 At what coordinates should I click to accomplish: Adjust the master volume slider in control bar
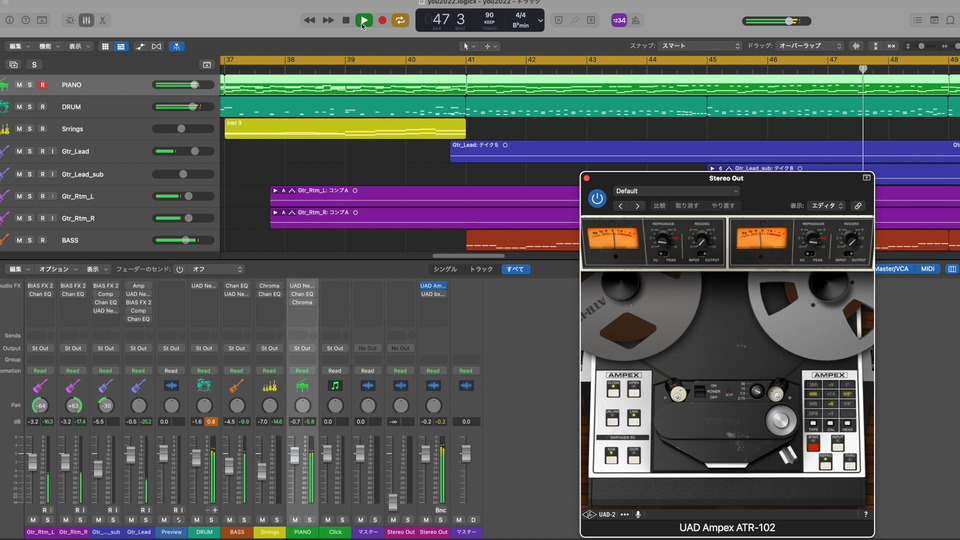coord(776,21)
